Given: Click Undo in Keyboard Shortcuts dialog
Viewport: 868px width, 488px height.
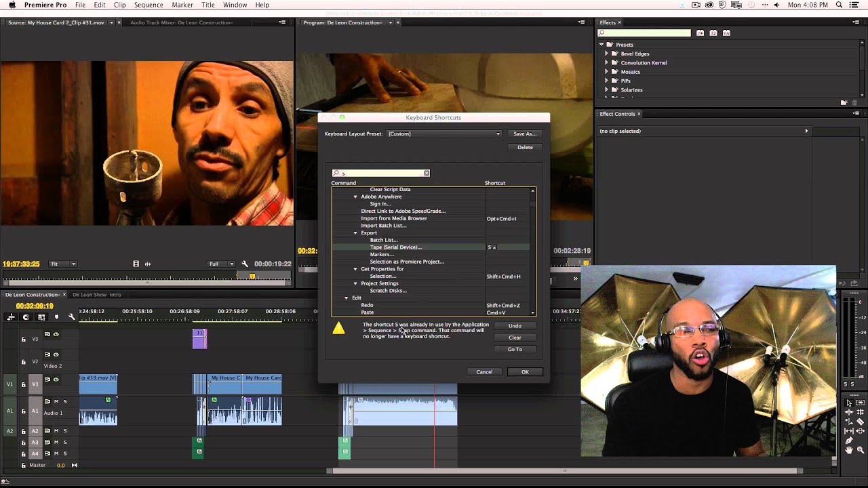Looking at the screenshot, I should pyautogui.click(x=515, y=326).
